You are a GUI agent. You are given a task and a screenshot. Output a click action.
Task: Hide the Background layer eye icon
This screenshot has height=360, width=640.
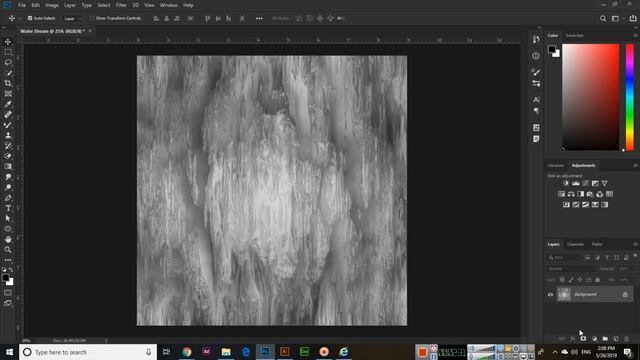tap(550, 294)
